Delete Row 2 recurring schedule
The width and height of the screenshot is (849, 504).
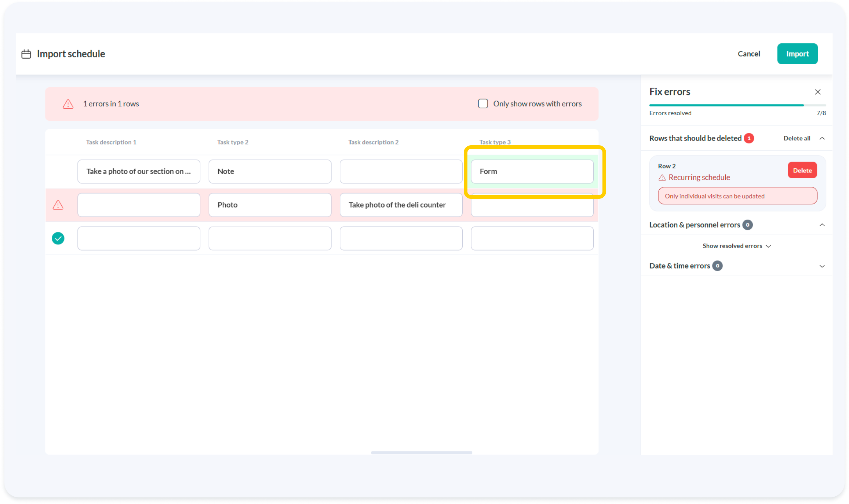[x=802, y=171]
